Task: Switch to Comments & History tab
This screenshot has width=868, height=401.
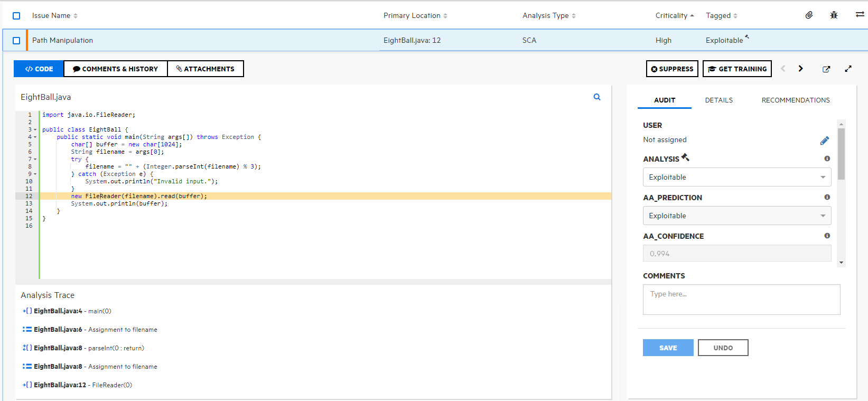Action: tap(115, 69)
